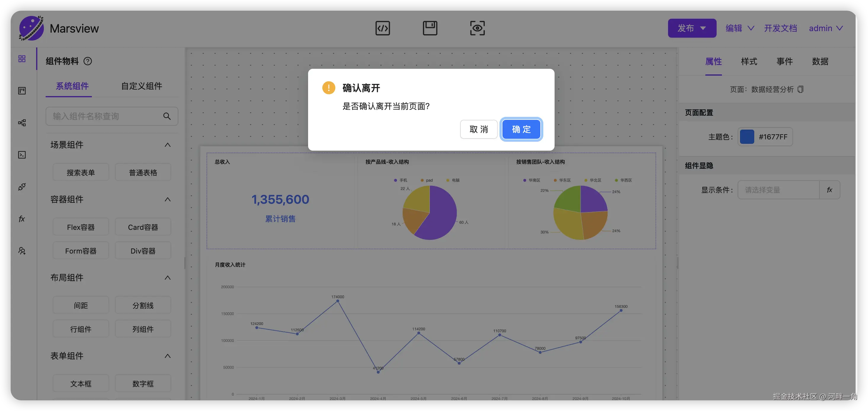Switch to the 自定义组件 tab

(x=142, y=86)
